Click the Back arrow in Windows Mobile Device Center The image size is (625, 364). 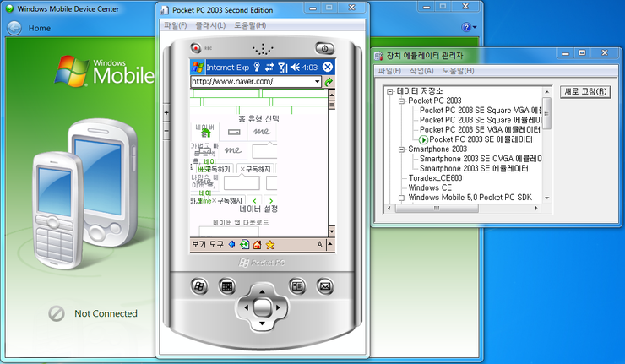[x=14, y=28]
